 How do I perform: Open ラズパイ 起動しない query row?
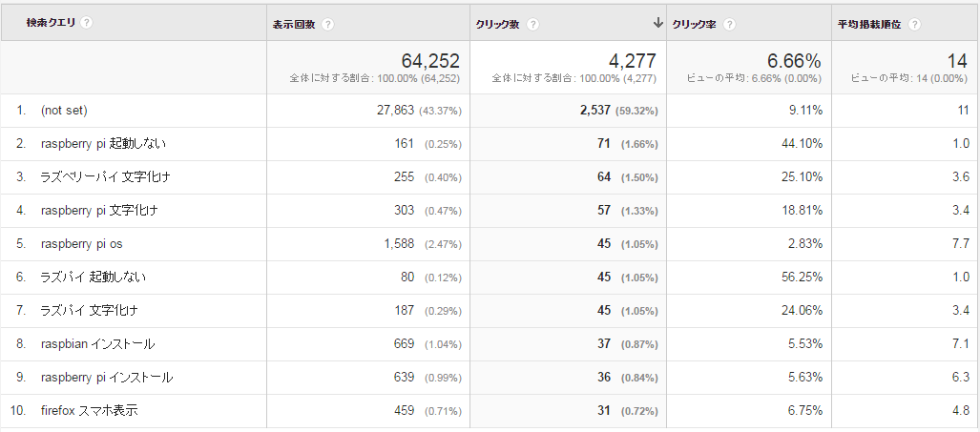(x=94, y=278)
